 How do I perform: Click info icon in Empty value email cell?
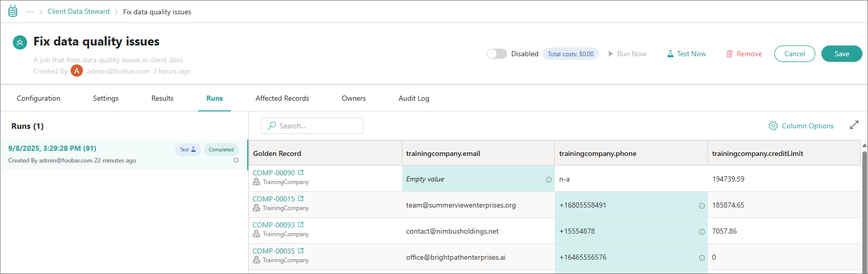tap(549, 179)
